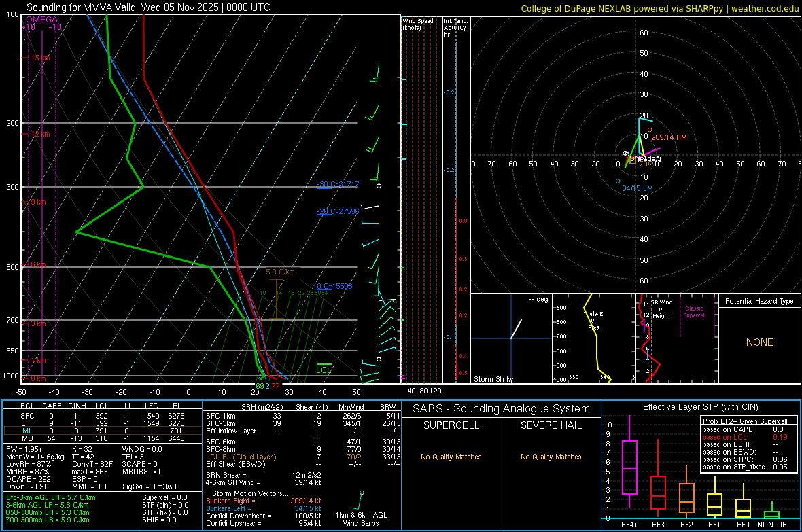Click 'No Quality Matches' under SUPERCELL
This screenshot has height=532, width=802.
coord(451,457)
